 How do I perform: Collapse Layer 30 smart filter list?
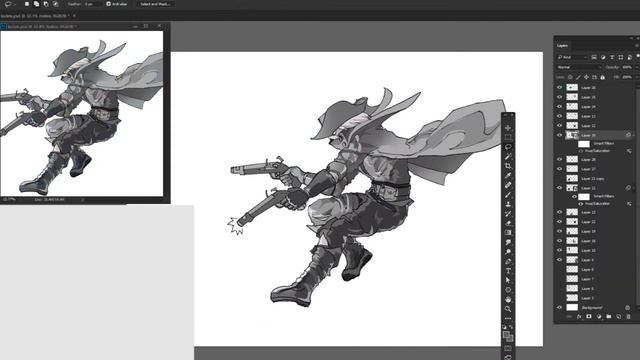pyautogui.click(x=634, y=135)
